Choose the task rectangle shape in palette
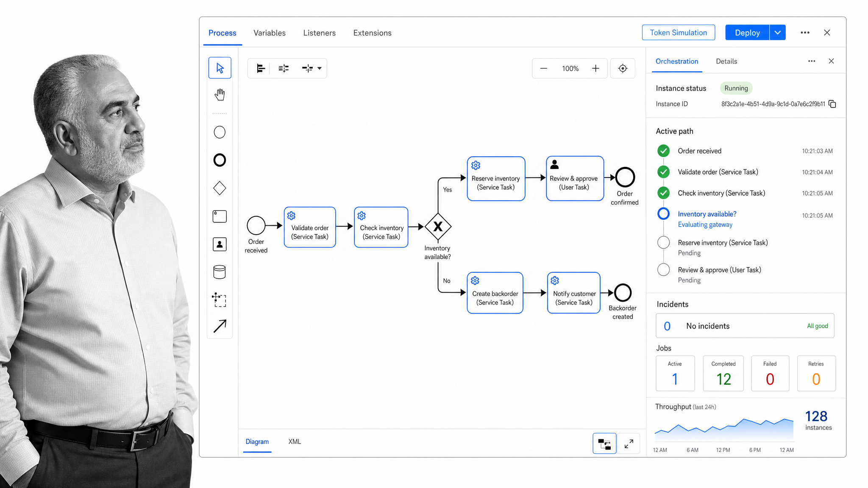This screenshot has height=488, width=868. coord(220,216)
